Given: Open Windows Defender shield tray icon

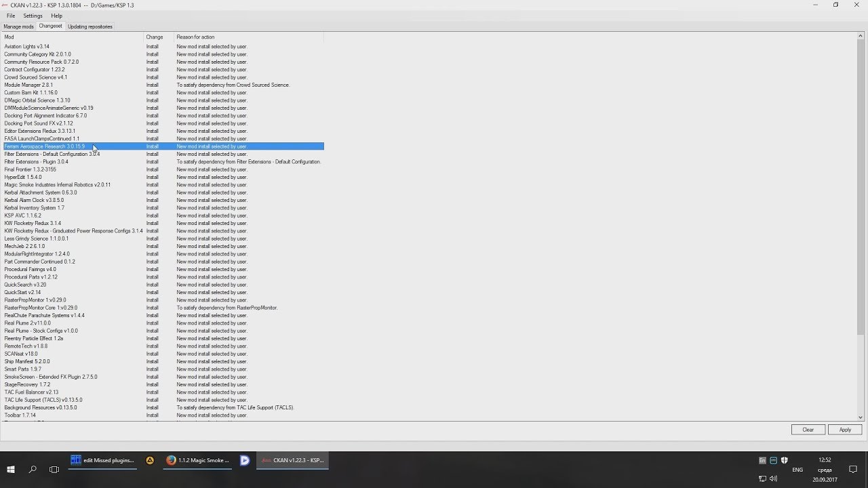Looking at the screenshot, I should click(784, 460).
